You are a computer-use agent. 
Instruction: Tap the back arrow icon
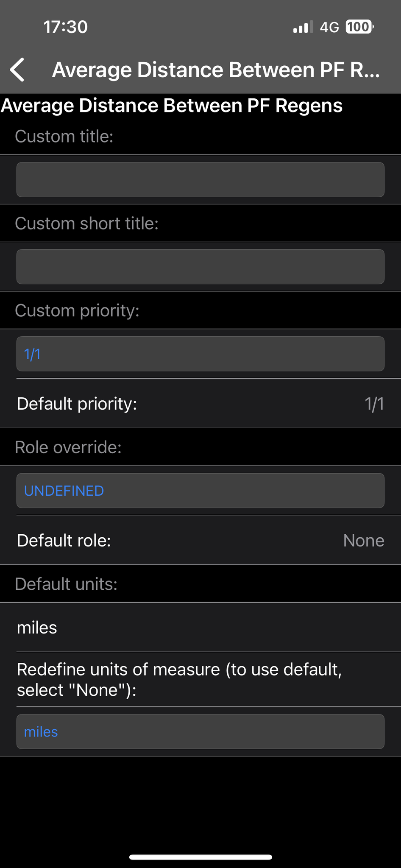pyautogui.click(x=17, y=70)
